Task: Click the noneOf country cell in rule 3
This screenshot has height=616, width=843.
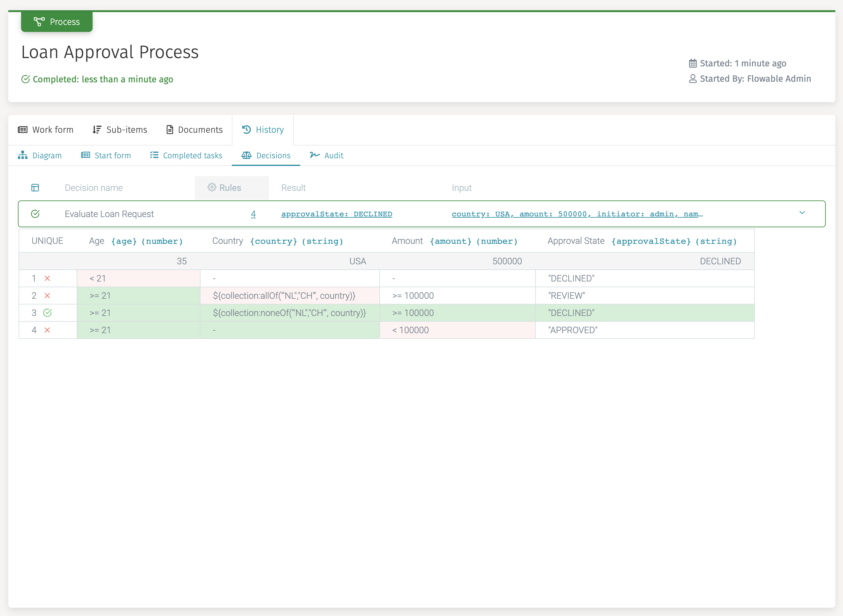Action: click(x=289, y=313)
